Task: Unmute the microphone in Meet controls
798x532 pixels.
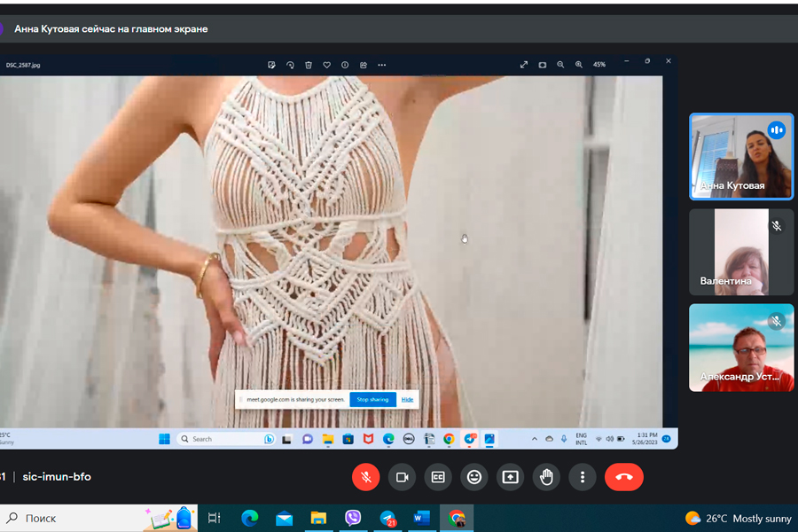Action: (x=366, y=477)
